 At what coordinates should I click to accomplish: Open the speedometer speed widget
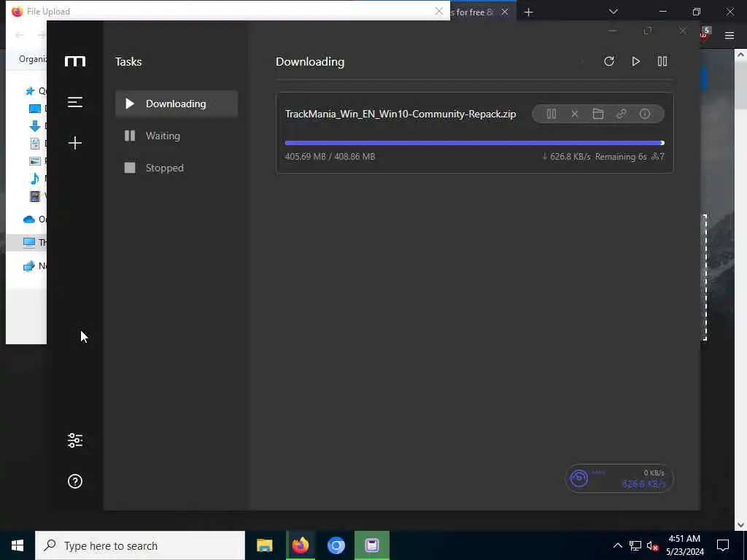click(x=619, y=478)
